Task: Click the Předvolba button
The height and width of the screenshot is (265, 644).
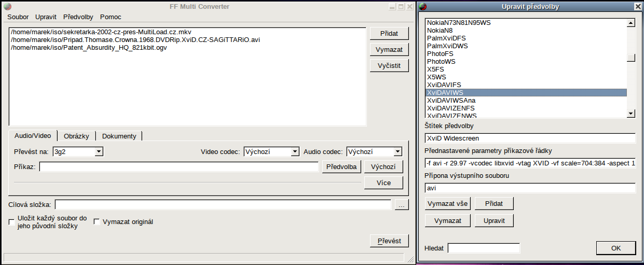Action: click(x=342, y=167)
